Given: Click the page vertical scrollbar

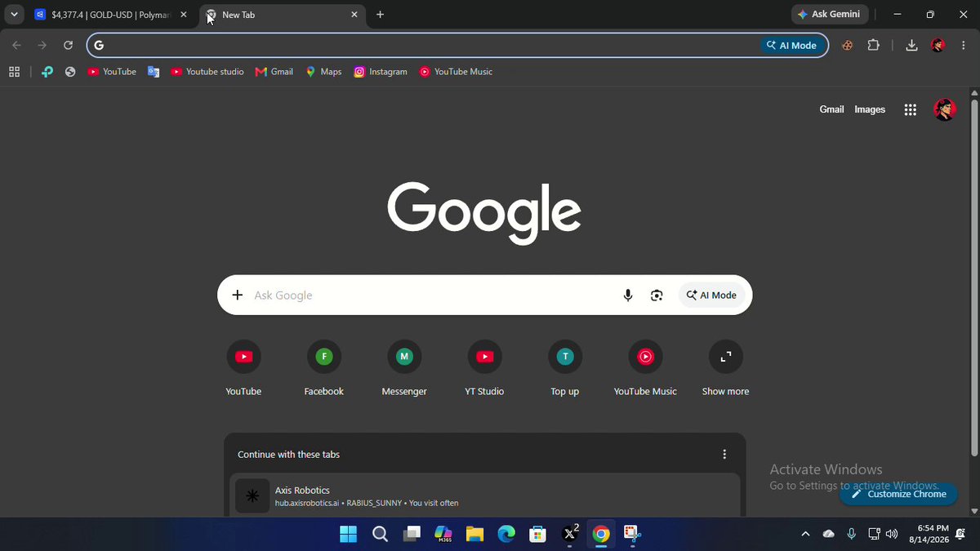Looking at the screenshot, I should pyautogui.click(x=973, y=278).
